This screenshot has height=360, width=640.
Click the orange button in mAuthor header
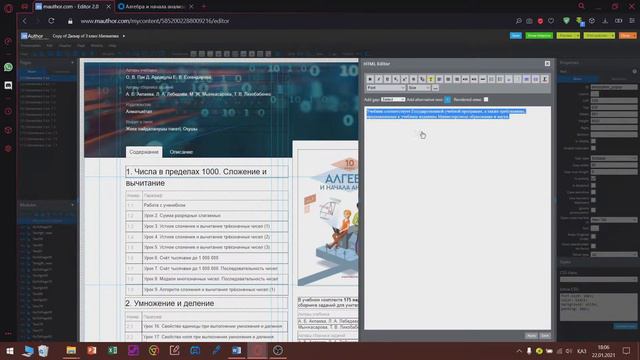tap(627, 36)
